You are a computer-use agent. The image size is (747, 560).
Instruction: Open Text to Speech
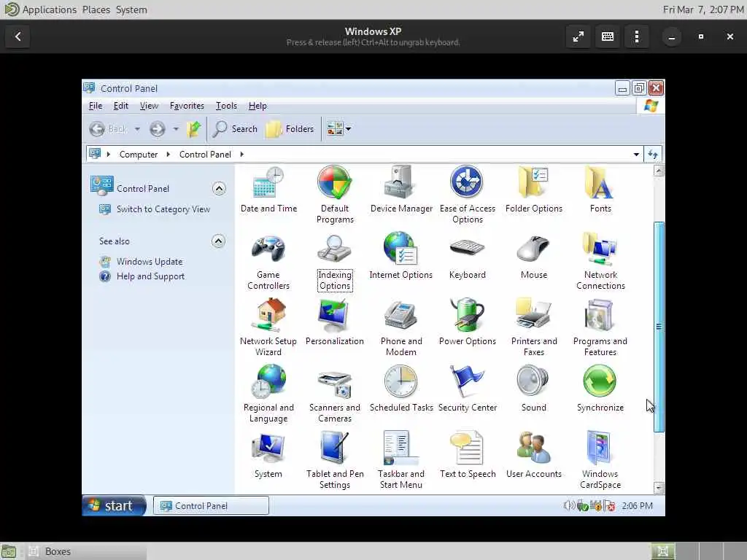click(x=468, y=455)
